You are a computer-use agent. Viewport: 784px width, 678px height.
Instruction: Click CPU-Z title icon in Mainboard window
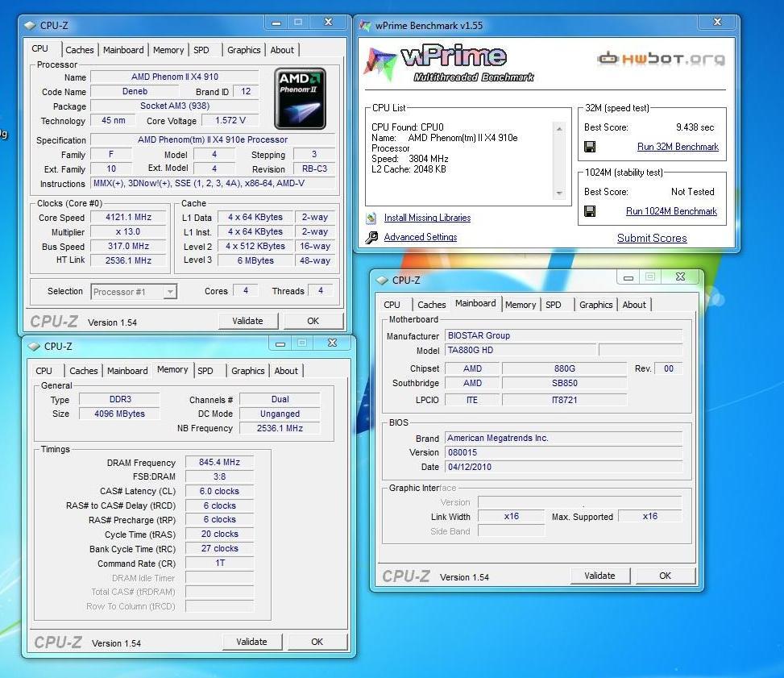382,281
